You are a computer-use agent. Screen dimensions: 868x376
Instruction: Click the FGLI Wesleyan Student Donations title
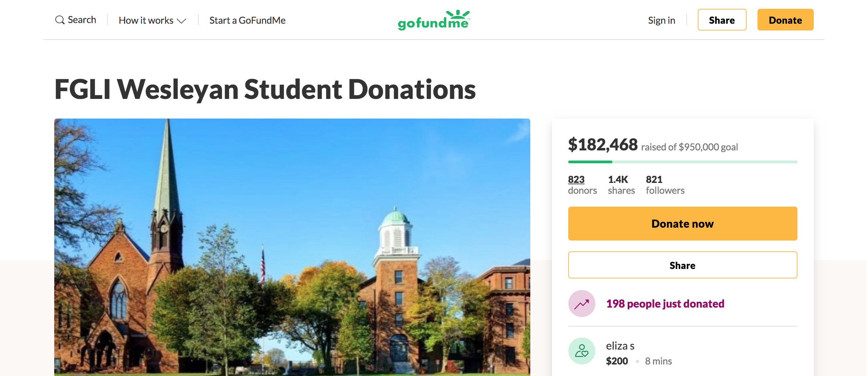coord(265,89)
